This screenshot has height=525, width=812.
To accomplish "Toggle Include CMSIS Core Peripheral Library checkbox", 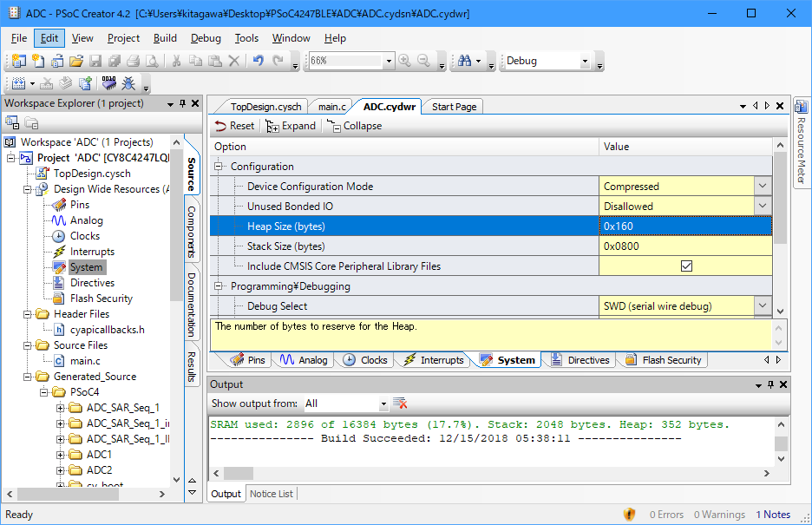I will pyautogui.click(x=686, y=266).
